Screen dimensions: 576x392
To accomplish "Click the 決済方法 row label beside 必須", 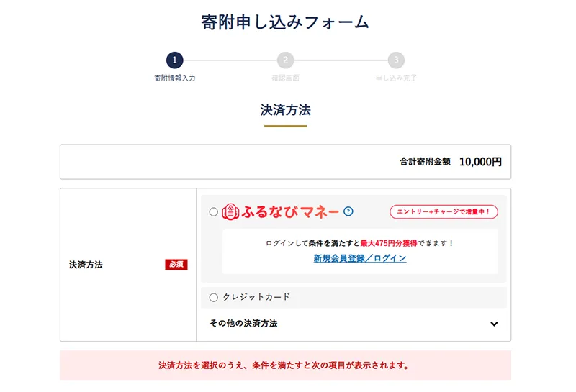I will pyautogui.click(x=86, y=265).
